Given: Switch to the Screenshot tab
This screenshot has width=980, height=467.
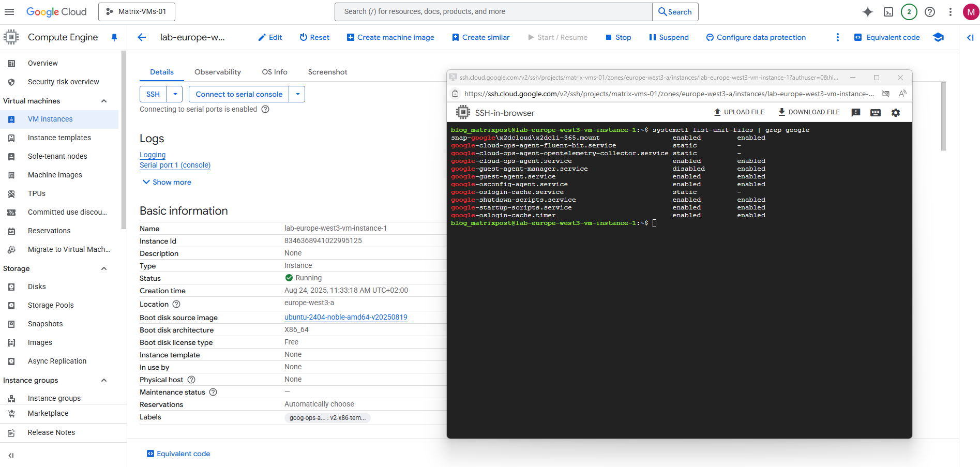Looking at the screenshot, I should [327, 72].
